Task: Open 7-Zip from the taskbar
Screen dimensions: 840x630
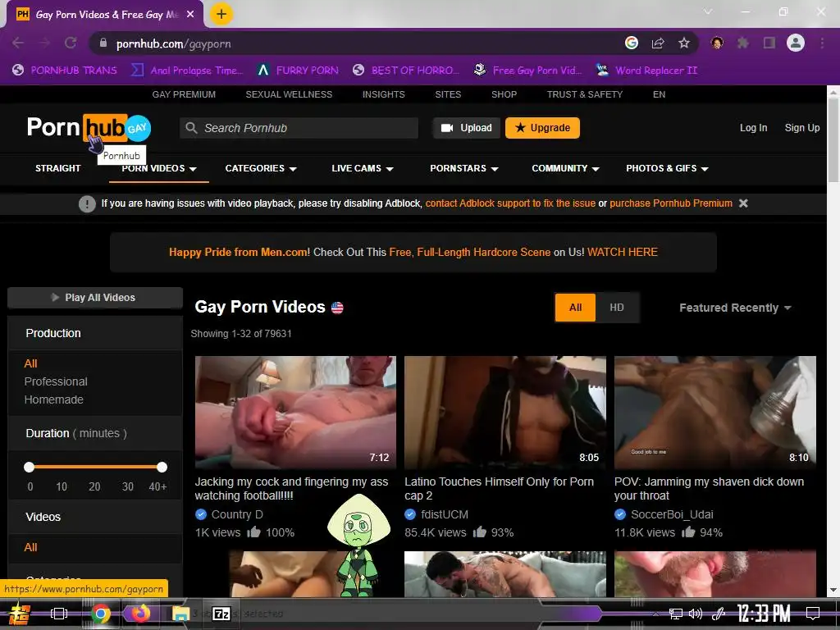Action: 221,614
